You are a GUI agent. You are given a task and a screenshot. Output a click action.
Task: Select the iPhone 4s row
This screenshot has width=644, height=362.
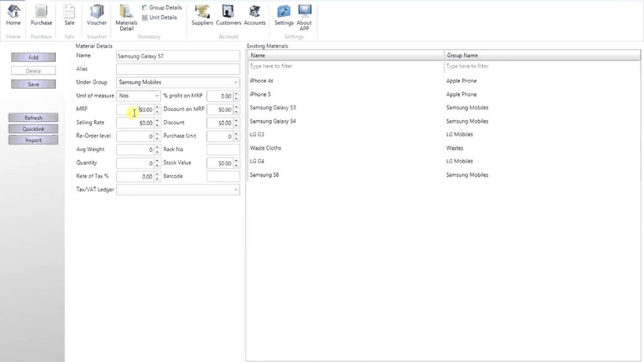[443, 80]
